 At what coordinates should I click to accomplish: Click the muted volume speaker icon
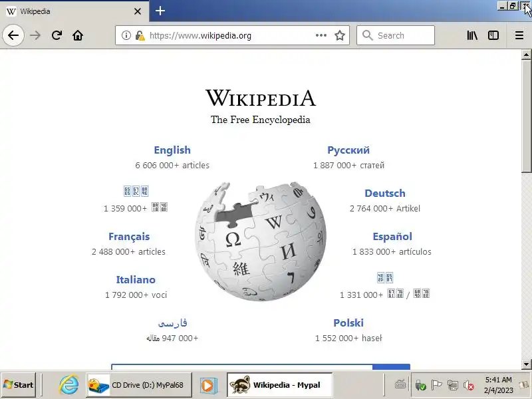point(469,385)
